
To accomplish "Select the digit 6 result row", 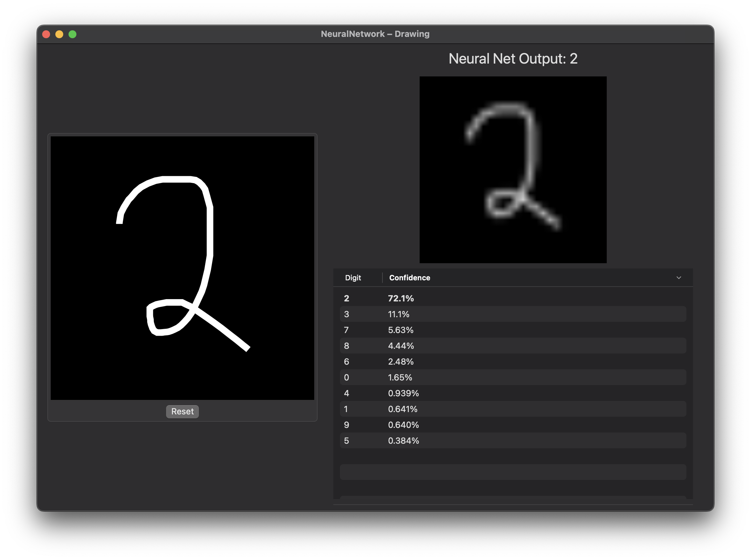I will click(x=513, y=362).
